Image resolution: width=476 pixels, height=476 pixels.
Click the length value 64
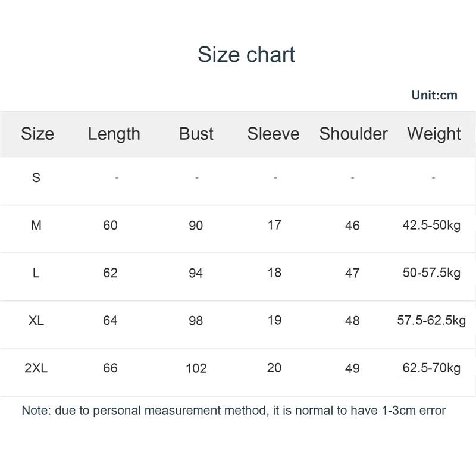pos(110,321)
